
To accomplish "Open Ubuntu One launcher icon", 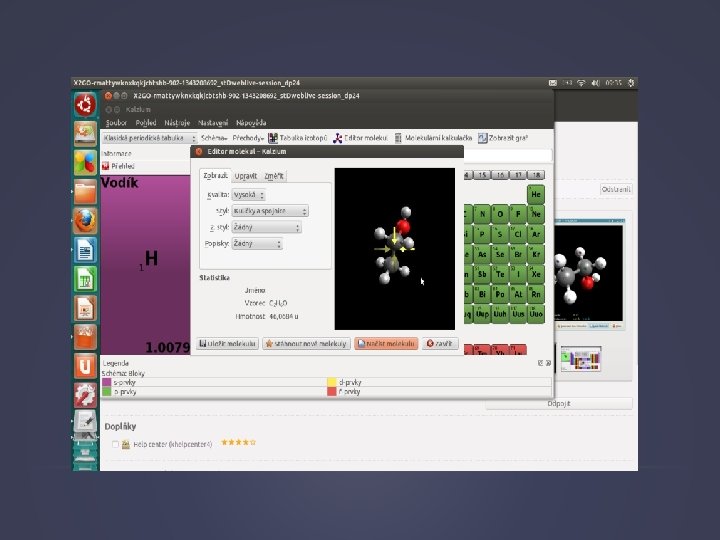I will tap(85, 366).
